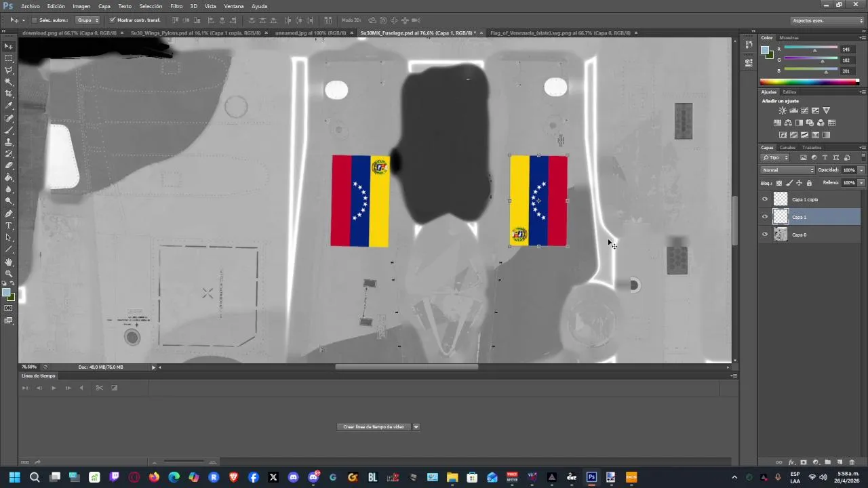Toggle the Selec. autom. checkbox

point(35,20)
